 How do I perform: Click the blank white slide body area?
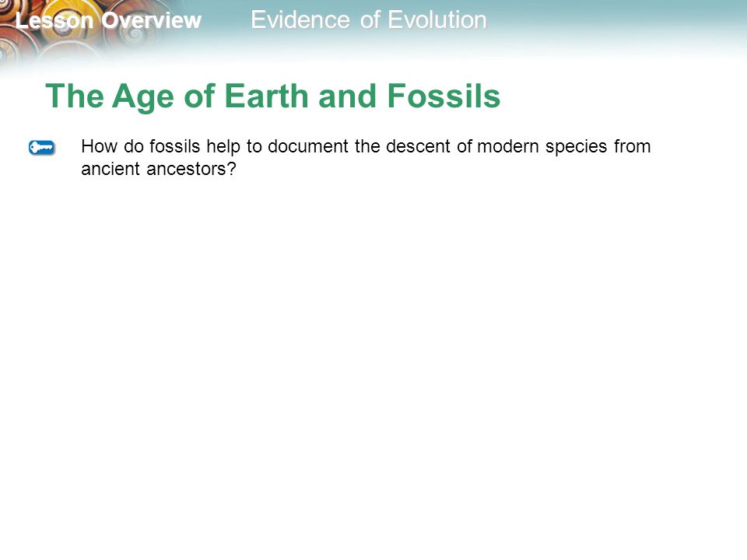pyautogui.click(x=373, y=362)
